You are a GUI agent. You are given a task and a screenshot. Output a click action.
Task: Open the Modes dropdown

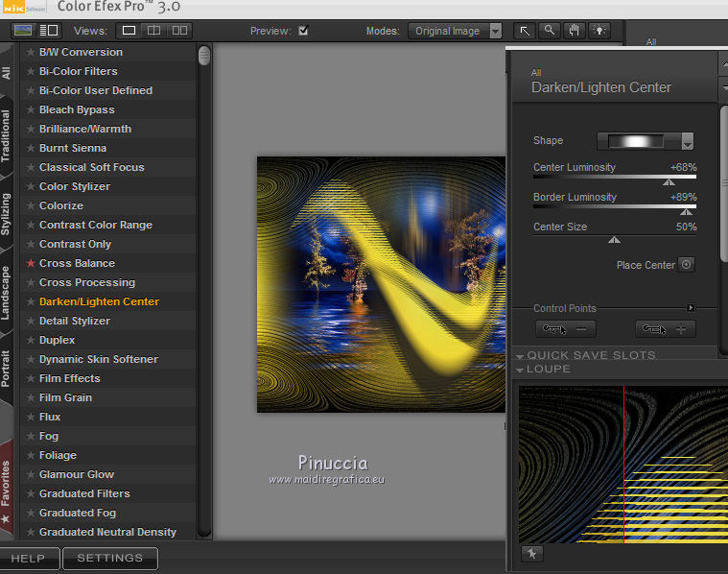pos(455,31)
